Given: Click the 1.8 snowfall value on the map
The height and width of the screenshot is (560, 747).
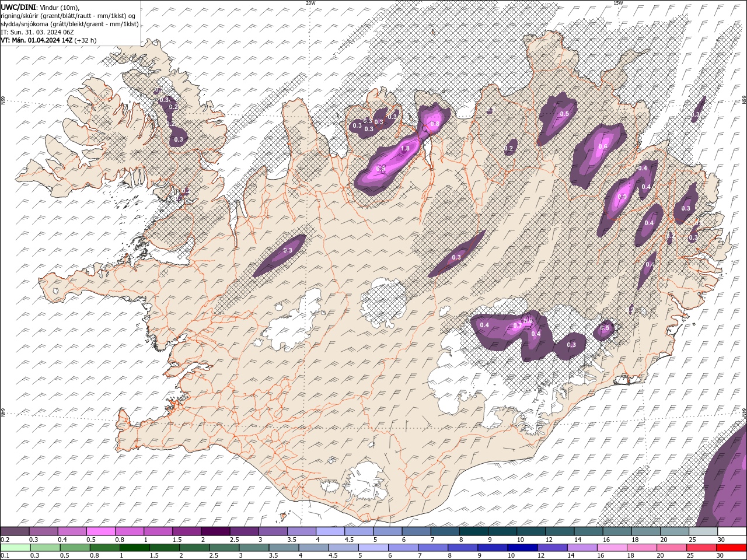Looking at the screenshot, I should click(x=405, y=149).
